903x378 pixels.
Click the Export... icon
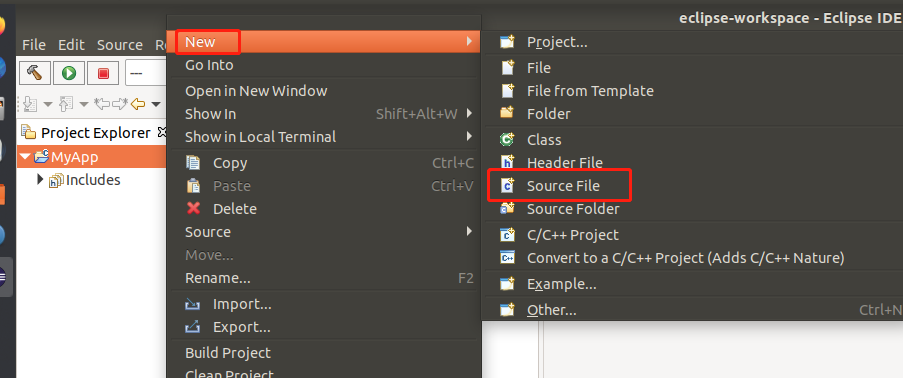pyautogui.click(x=193, y=327)
